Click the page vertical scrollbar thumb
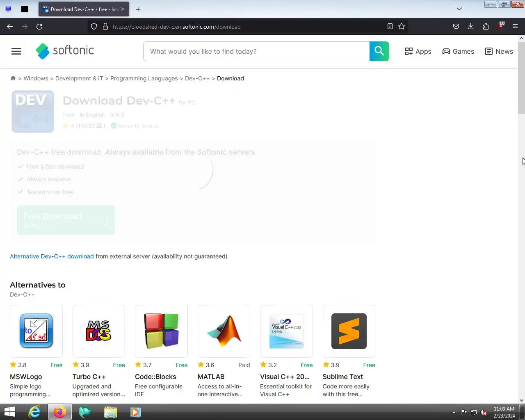This screenshot has height=420, width=525. click(x=521, y=78)
